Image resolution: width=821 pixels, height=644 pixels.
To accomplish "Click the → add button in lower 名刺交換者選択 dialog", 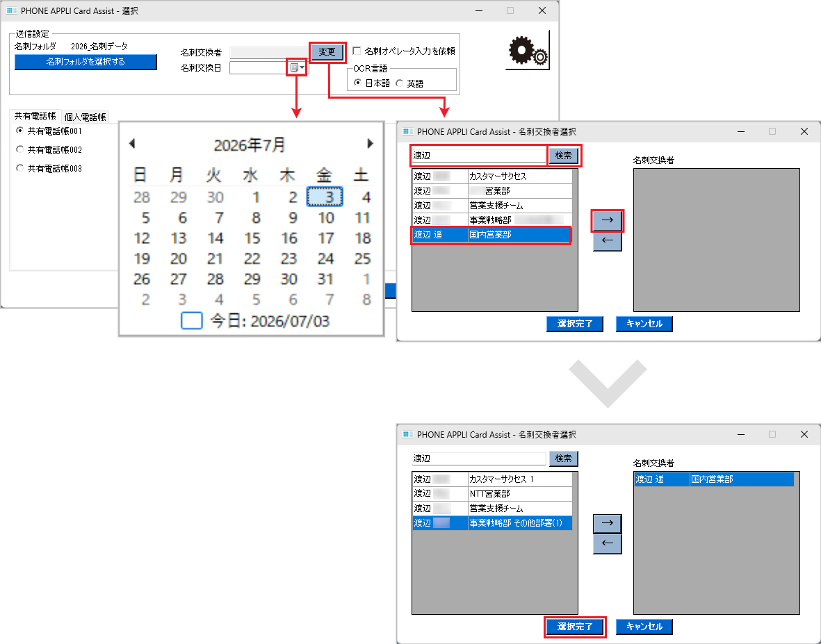I will point(608,523).
